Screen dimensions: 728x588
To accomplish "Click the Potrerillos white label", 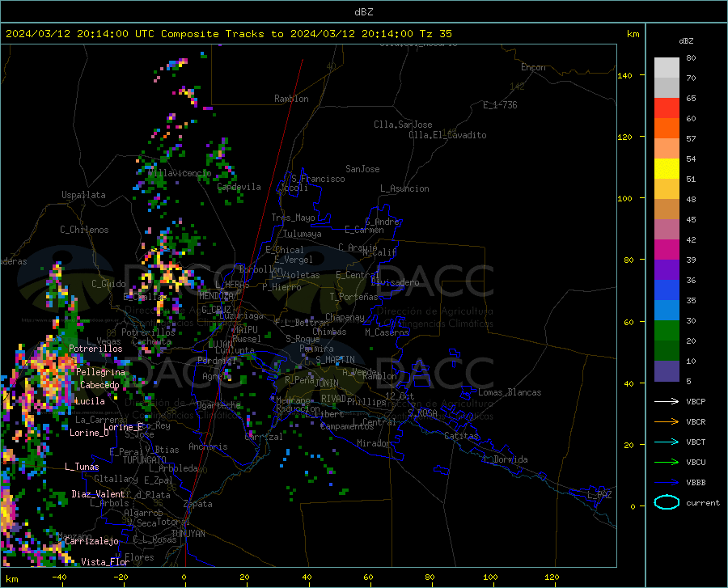I will [x=95, y=349].
